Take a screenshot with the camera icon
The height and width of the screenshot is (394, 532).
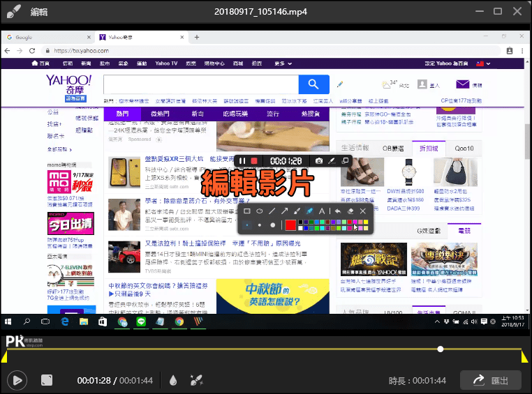pos(319,161)
